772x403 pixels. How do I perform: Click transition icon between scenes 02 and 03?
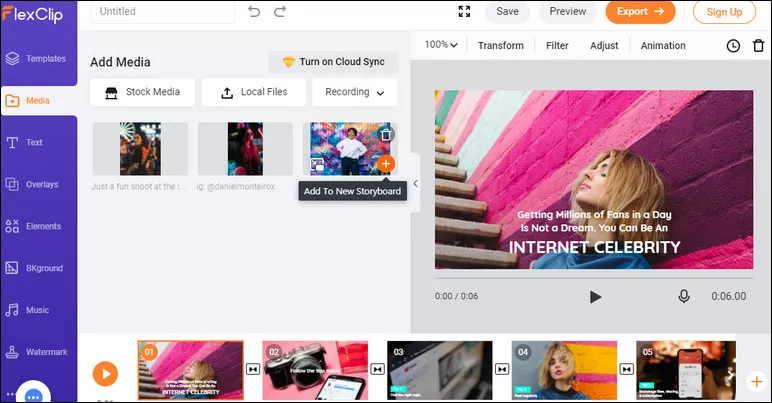[x=378, y=369]
